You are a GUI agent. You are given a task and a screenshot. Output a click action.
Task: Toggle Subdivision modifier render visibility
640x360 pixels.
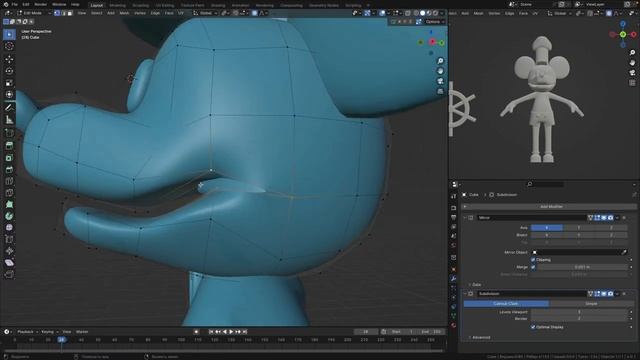(610, 294)
